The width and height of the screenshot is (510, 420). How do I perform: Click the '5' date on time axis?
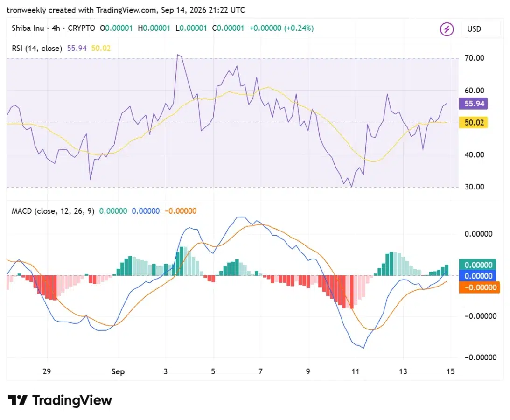213,371
